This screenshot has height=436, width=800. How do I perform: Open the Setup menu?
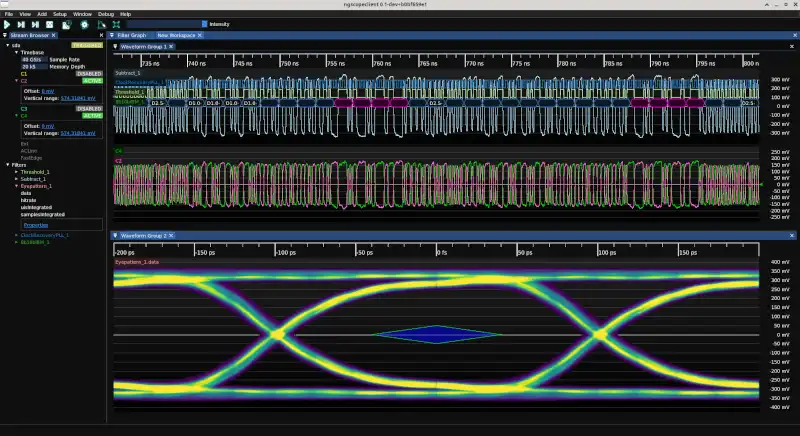(60, 14)
